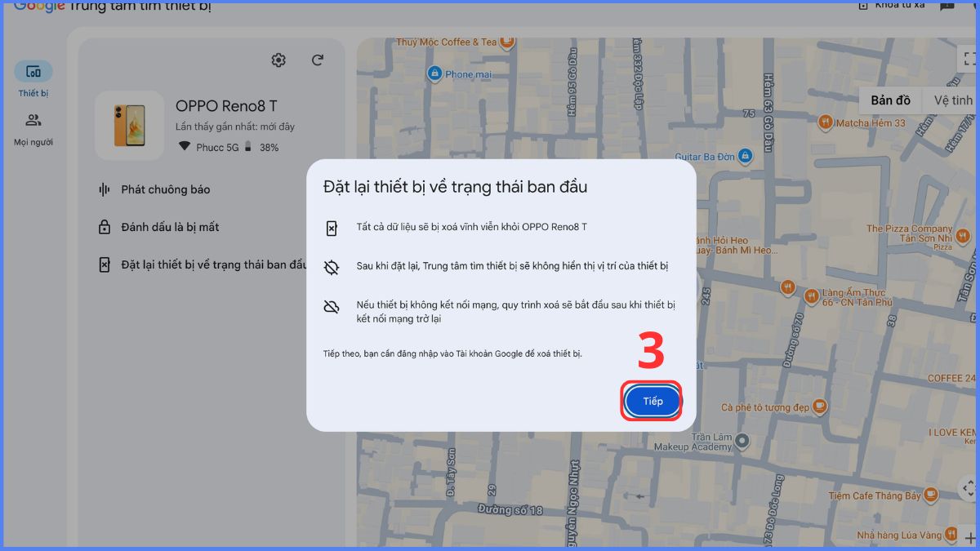Refresh the device location
The height and width of the screenshot is (551, 980).
pyautogui.click(x=318, y=60)
